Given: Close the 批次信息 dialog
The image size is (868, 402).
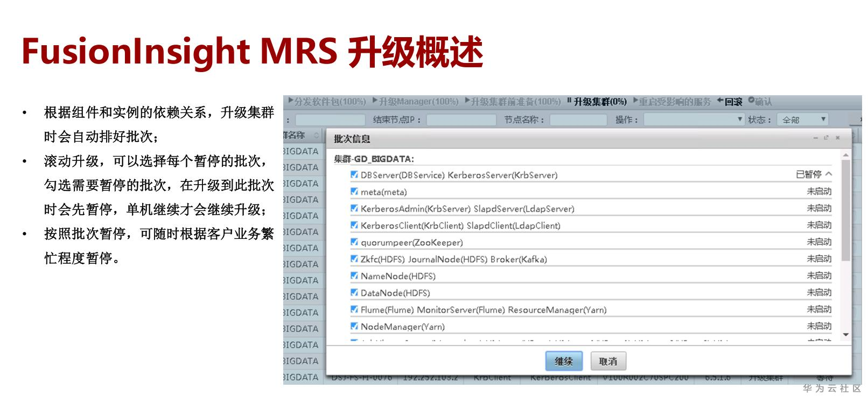Looking at the screenshot, I should [x=837, y=138].
